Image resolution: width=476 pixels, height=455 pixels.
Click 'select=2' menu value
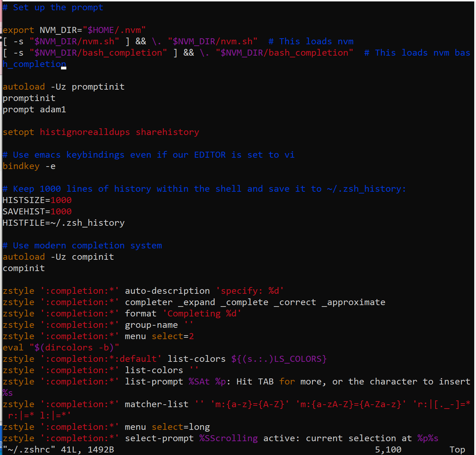click(x=173, y=336)
